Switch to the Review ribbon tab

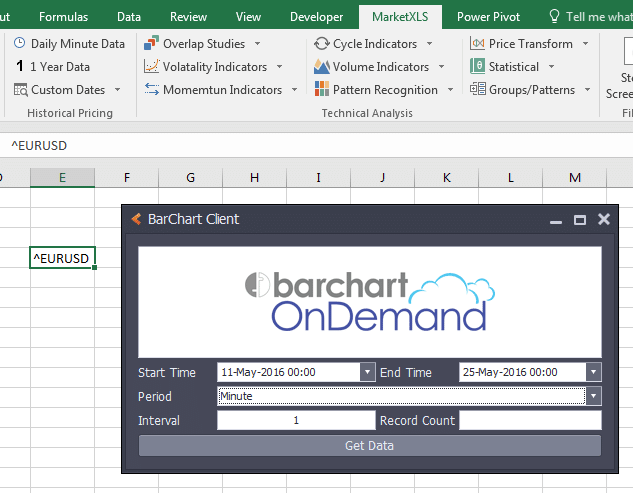(188, 17)
